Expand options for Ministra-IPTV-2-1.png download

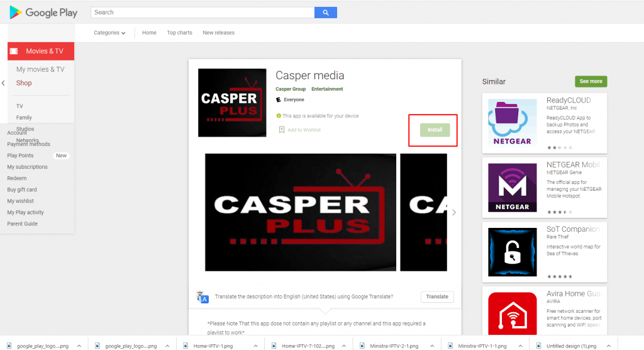(432, 346)
